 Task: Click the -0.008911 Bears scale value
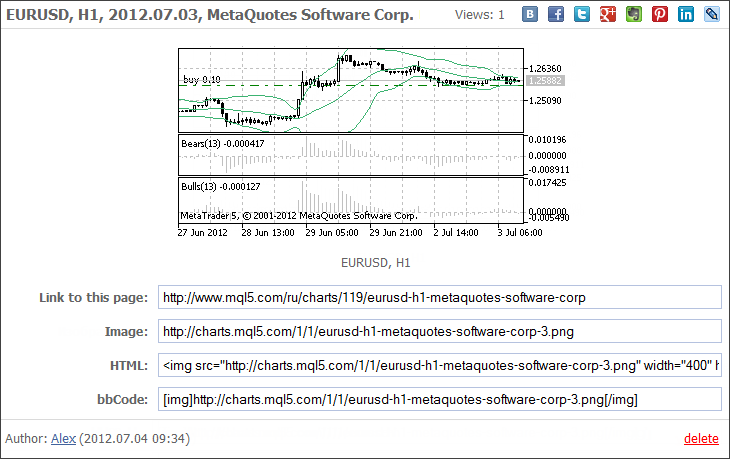(548, 170)
